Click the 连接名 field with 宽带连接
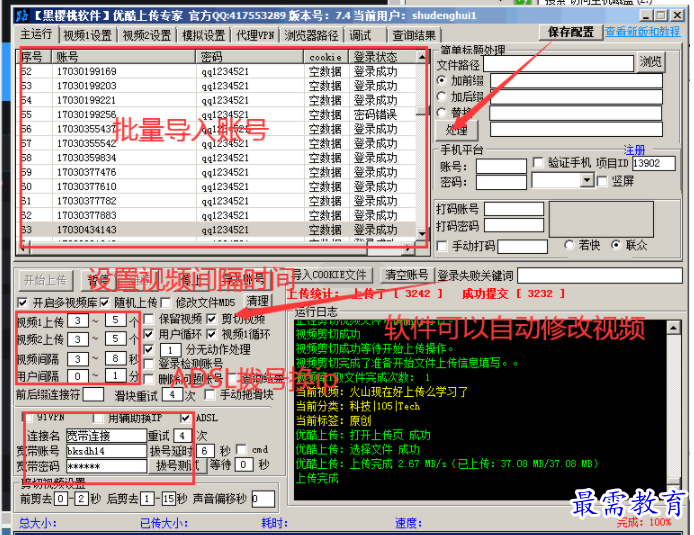Screen dimensions: 694x535 (106, 436)
